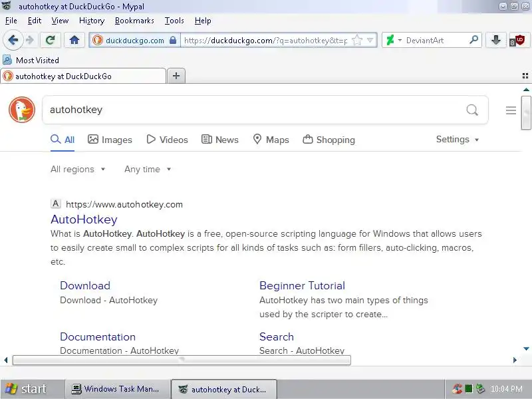Bookmark this page with the star icon
532x399 pixels.
[x=357, y=41]
